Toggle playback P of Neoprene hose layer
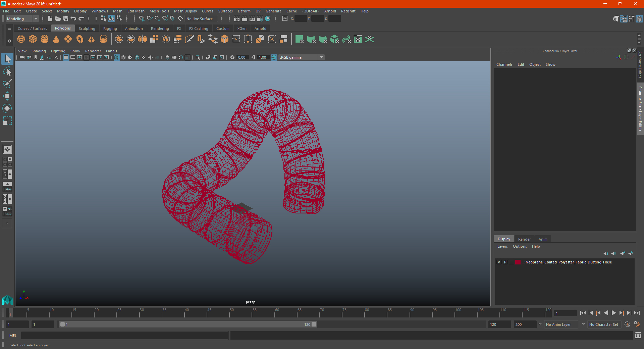 click(x=505, y=262)
